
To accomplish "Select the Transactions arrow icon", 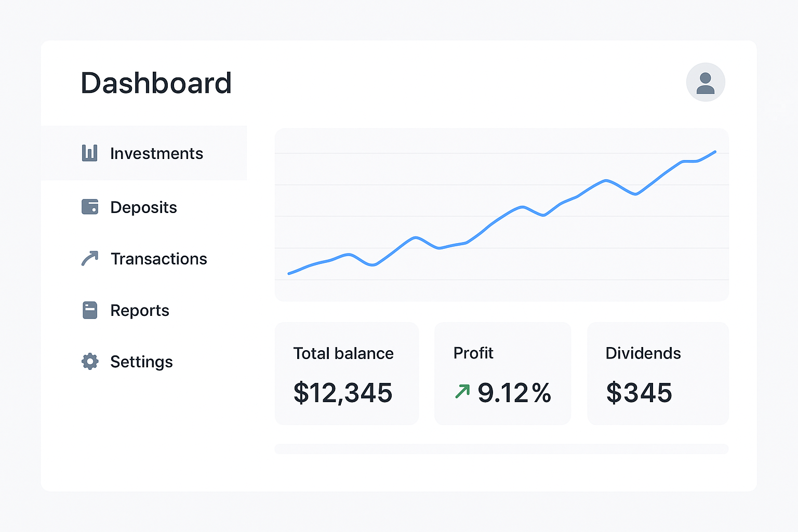I will click(x=90, y=258).
